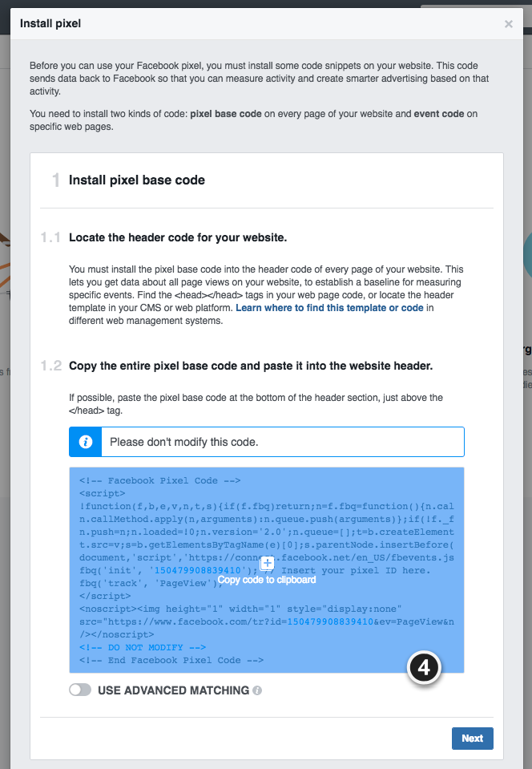
Task: Click Copy the entire pixel base code heading
Action: click(251, 366)
